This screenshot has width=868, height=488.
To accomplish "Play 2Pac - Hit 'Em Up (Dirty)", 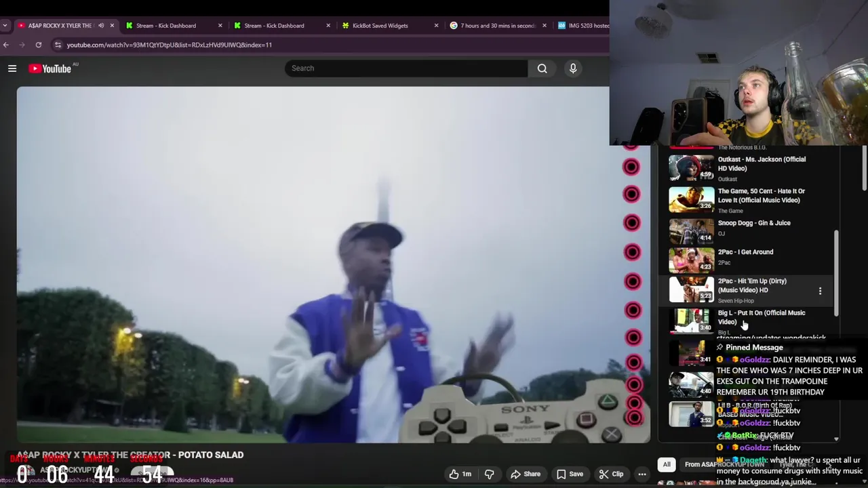I will pyautogui.click(x=752, y=285).
